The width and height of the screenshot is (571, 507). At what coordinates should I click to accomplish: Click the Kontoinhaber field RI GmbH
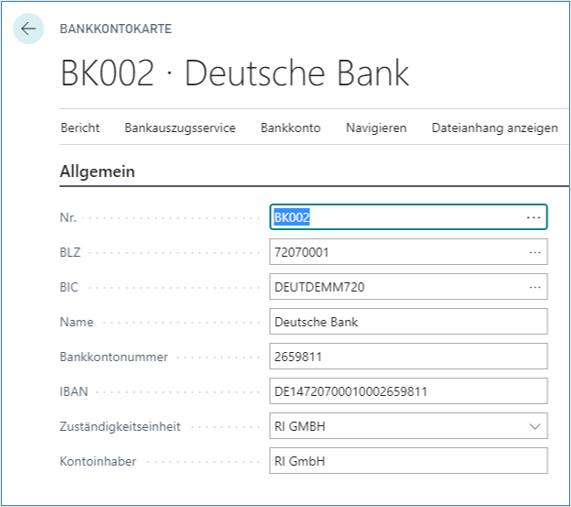[x=408, y=461]
